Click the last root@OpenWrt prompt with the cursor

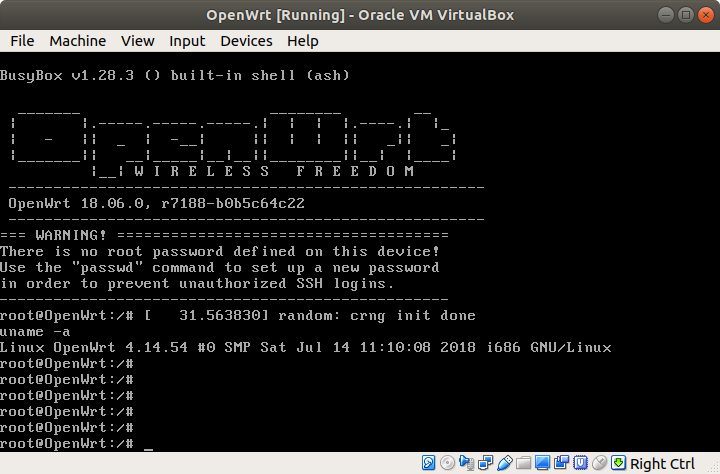(76, 444)
